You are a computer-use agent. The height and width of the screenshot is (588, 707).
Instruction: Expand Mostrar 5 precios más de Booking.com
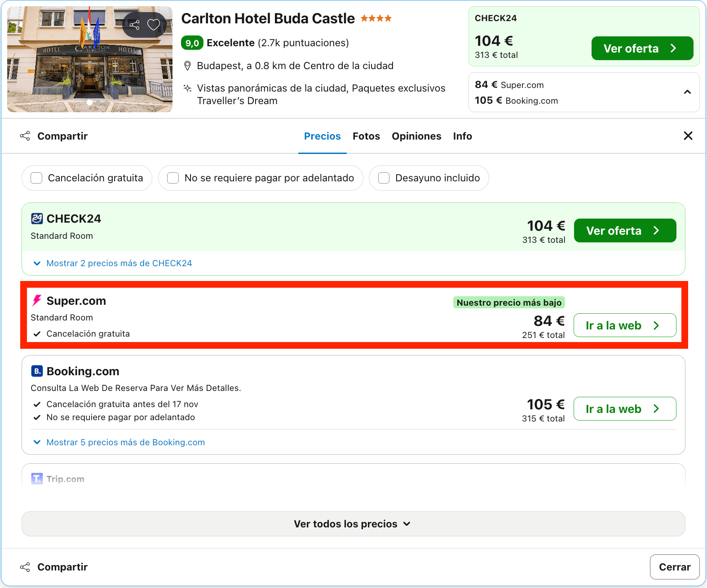click(119, 442)
